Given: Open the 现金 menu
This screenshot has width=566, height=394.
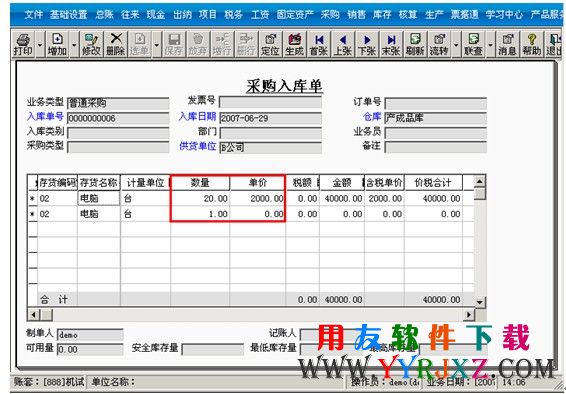Looking at the screenshot, I should [156, 14].
